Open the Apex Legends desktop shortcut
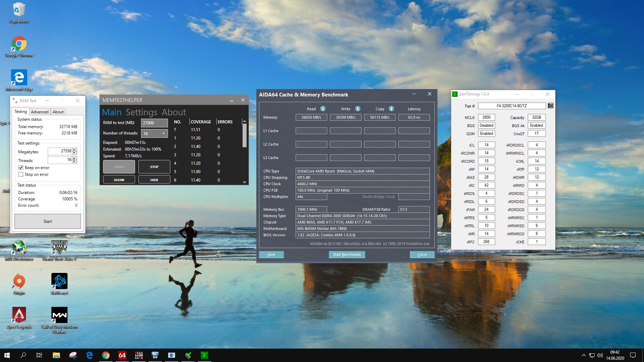 (19, 318)
